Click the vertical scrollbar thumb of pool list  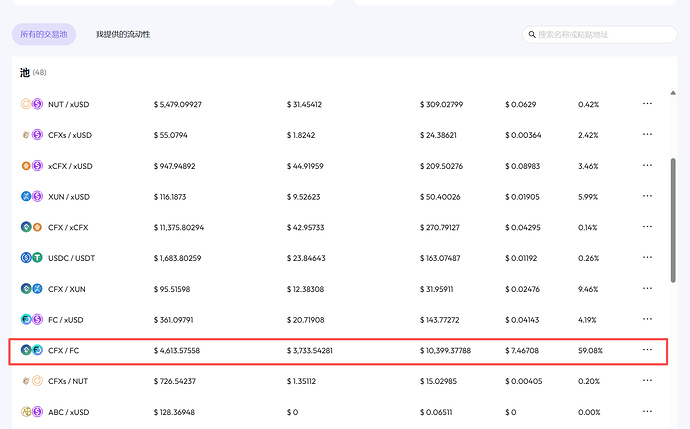pyautogui.click(x=673, y=220)
